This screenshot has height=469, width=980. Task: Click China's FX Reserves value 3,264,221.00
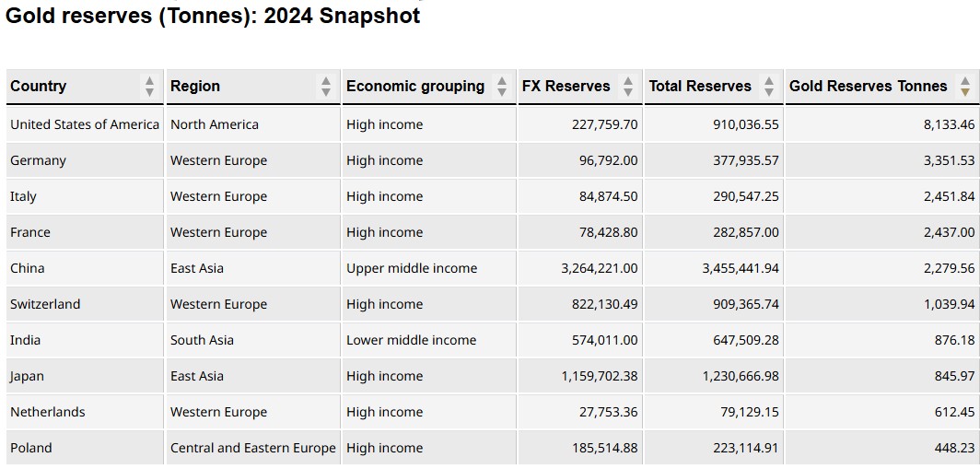click(599, 268)
